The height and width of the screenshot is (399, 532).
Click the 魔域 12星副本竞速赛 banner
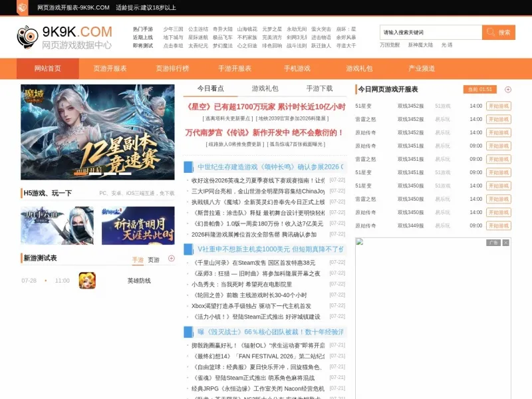point(98,132)
